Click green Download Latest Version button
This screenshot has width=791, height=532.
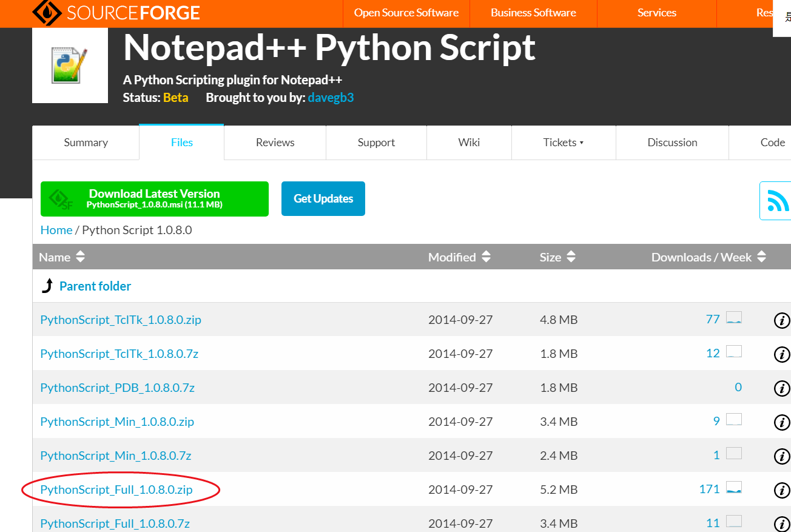click(x=154, y=198)
